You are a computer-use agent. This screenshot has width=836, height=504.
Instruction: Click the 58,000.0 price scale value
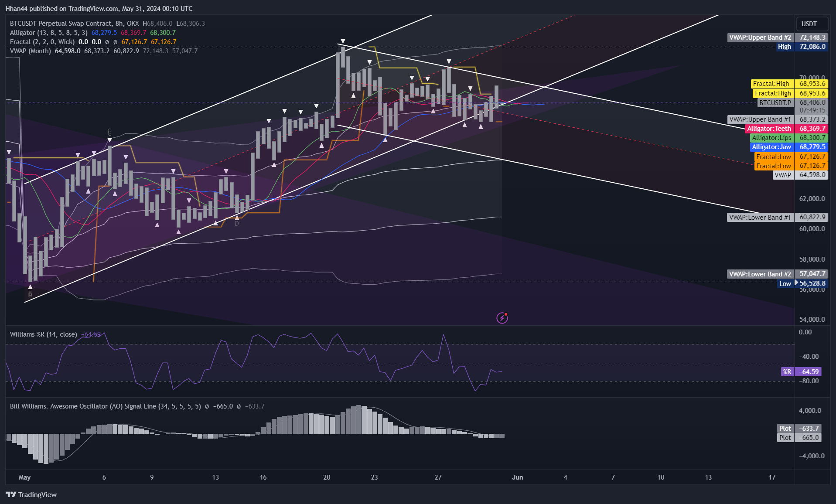click(812, 259)
